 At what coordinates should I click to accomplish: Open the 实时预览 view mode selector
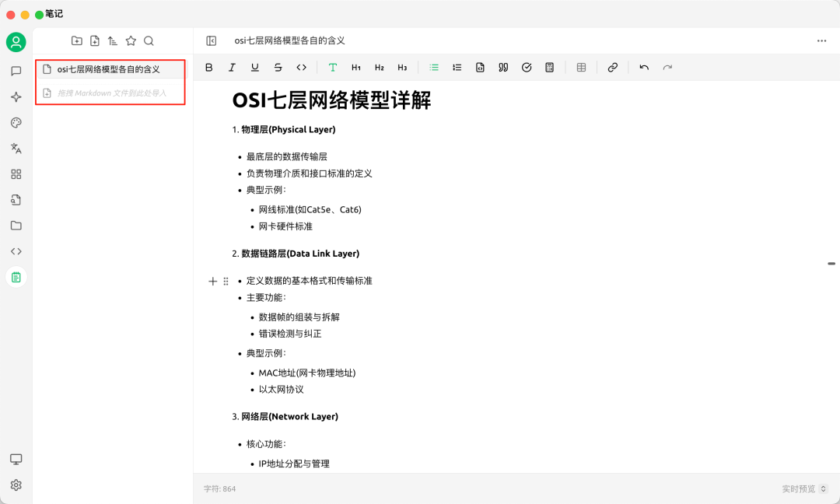coord(804,489)
